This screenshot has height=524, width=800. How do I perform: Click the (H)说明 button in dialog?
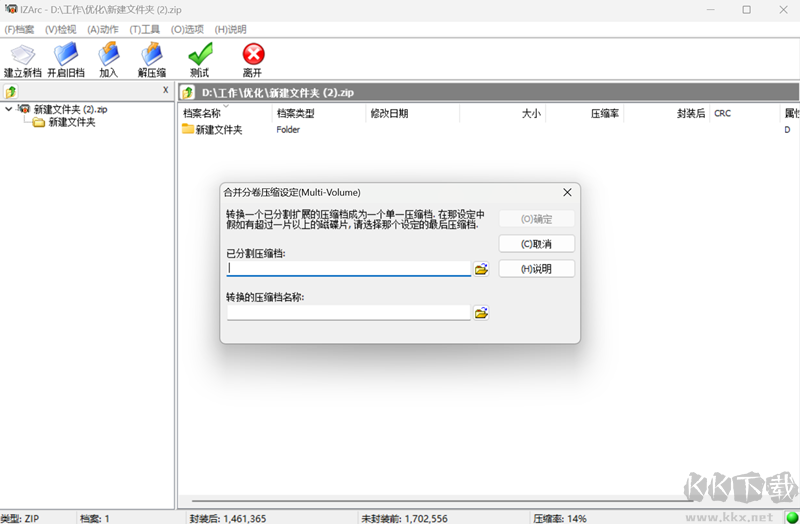click(x=536, y=269)
